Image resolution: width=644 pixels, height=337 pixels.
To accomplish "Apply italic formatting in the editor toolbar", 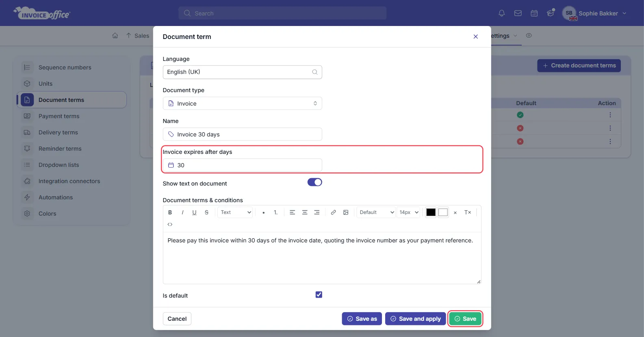I will [x=182, y=212].
